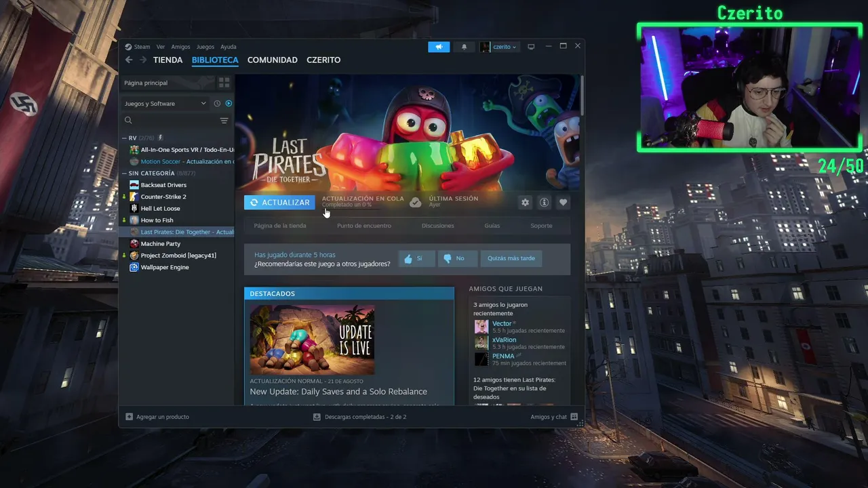Open recent activity clock filter
The width and height of the screenshot is (868, 488).
pyautogui.click(x=217, y=104)
